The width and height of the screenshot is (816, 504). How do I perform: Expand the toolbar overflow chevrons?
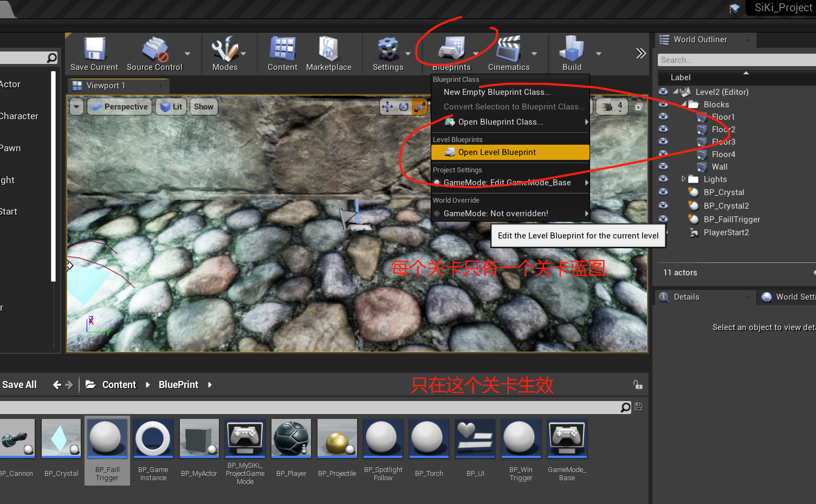[641, 53]
